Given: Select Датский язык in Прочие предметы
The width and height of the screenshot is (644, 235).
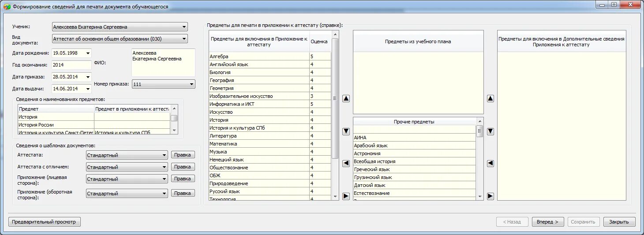Looking at the screenshot, I should [415, 185].
